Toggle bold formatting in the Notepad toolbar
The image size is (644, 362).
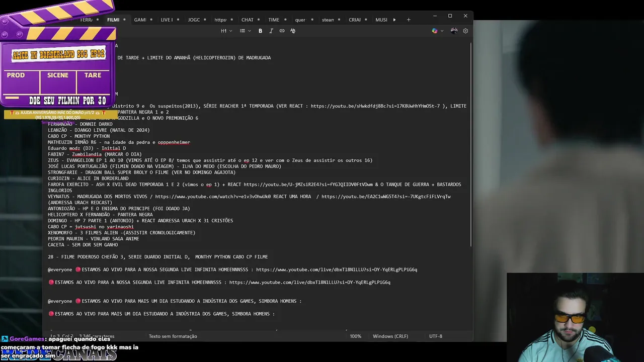coord(260,31)
